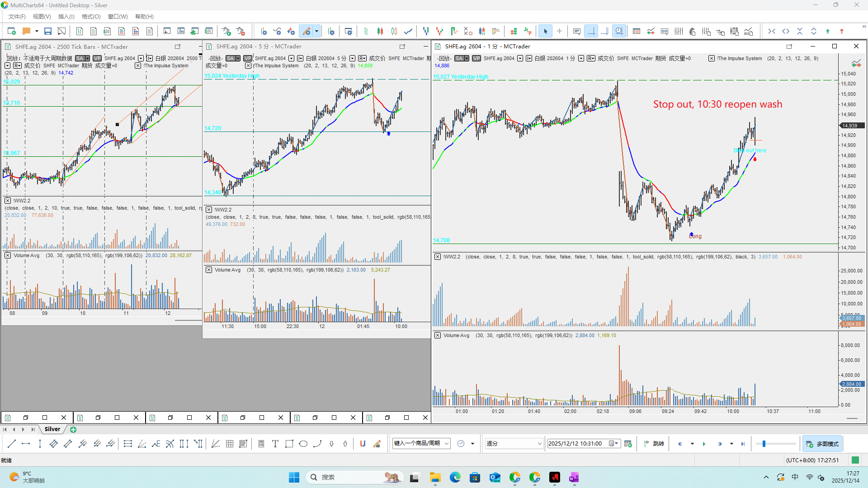Play the data replay forward
The image size is (868, 488).
tap(704, 444)
